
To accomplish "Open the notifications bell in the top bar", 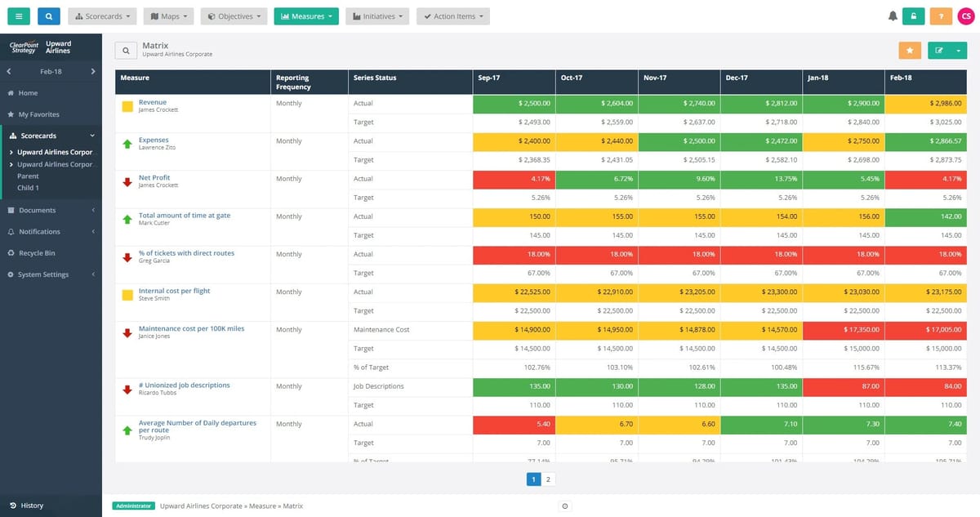I will pos(893,16).
